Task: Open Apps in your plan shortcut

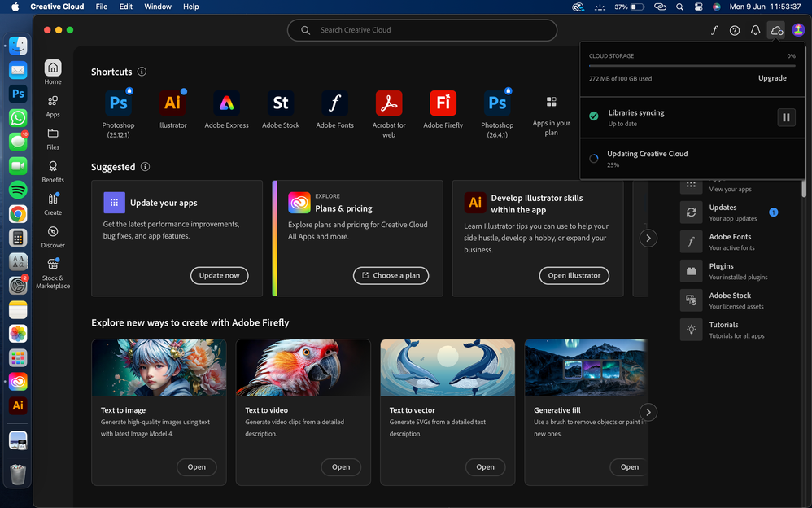Action: (552, 115)
